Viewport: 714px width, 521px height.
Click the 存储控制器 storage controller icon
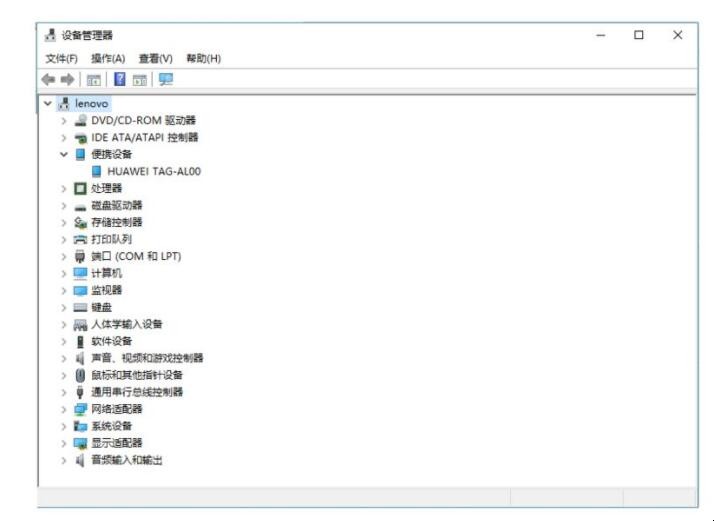click(x=80, y=222)
